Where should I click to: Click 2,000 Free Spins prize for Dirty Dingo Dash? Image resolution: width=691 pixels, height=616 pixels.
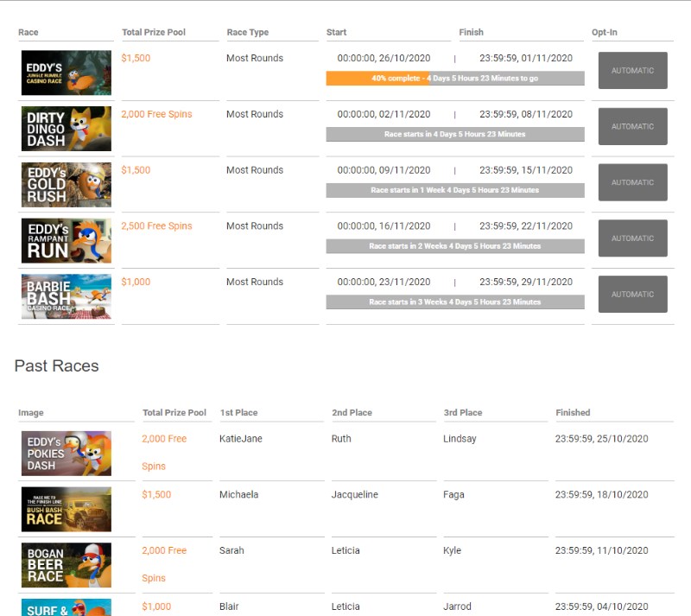point(156,114)
